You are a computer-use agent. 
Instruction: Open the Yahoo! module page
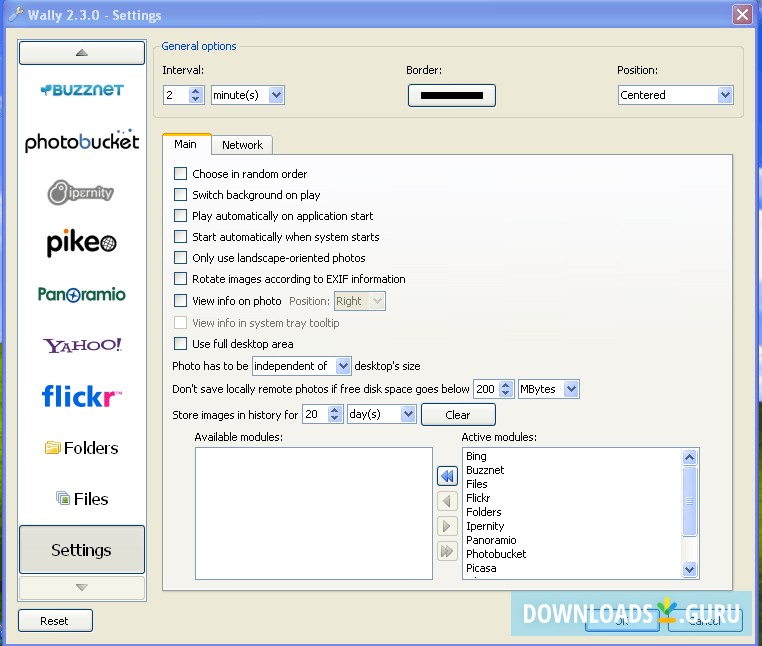tap(82, 346)
